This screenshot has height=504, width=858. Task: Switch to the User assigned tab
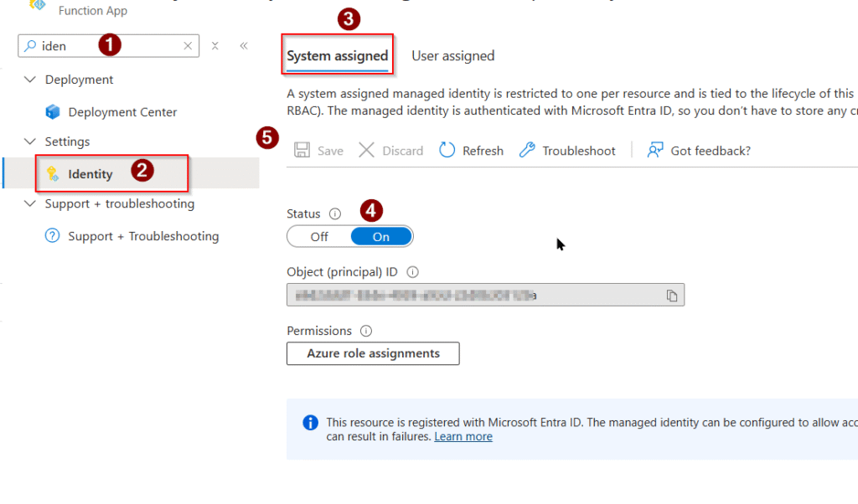[x=452, y=56]
